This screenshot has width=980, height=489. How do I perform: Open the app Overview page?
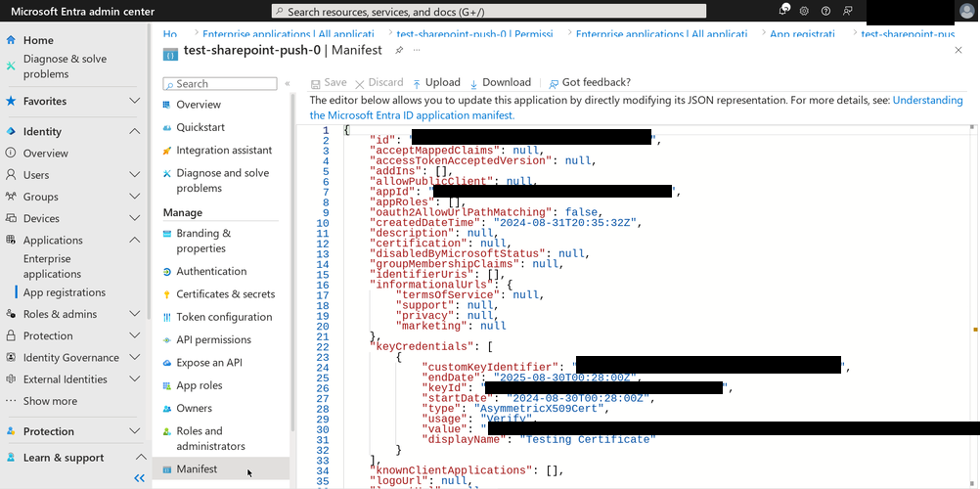point(199,105)
